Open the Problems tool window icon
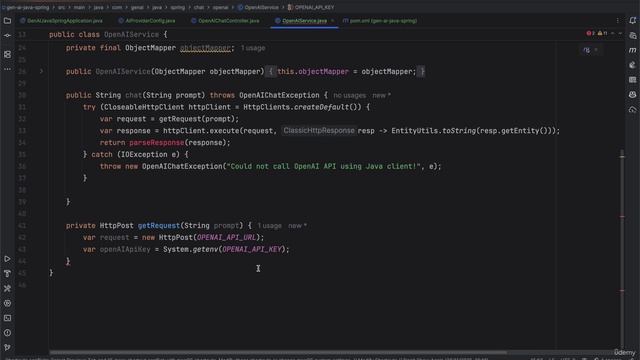The width and height of the screenshot is (640, 360). [x=7, y=333]
